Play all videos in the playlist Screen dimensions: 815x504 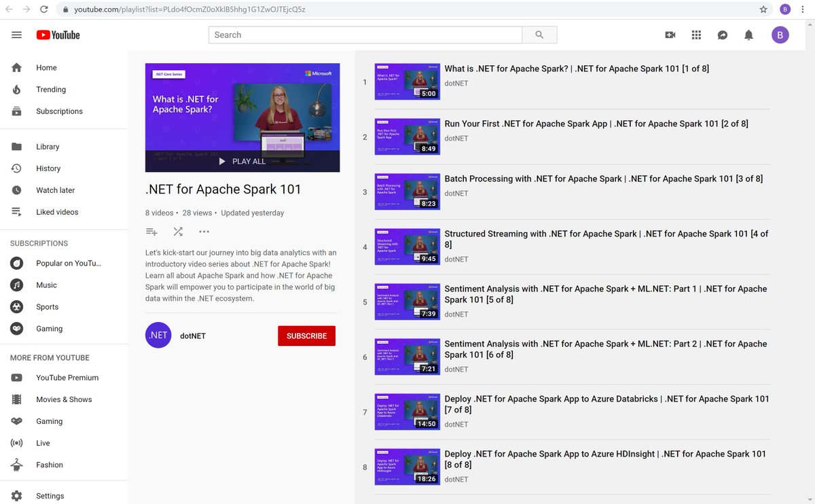(242, 161)
